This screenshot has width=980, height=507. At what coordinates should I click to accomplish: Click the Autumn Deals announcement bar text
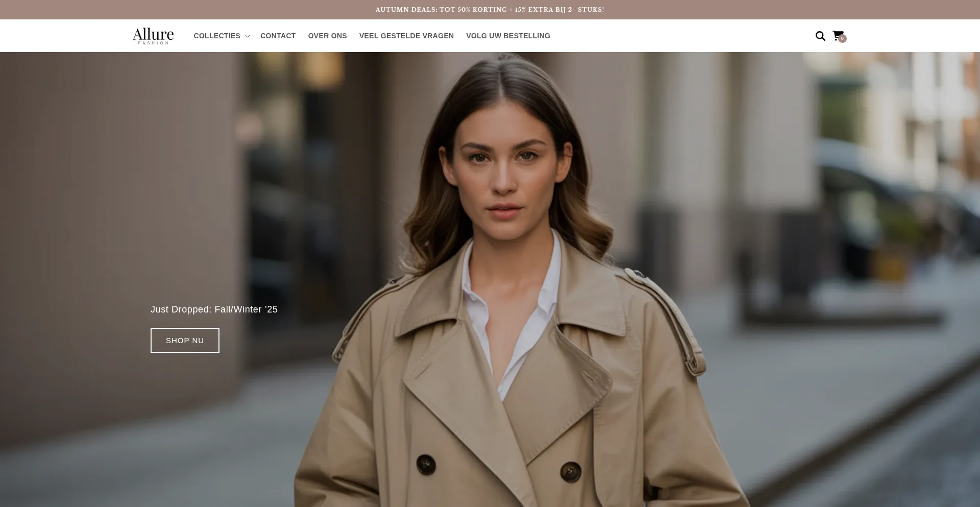click(489, 10)
